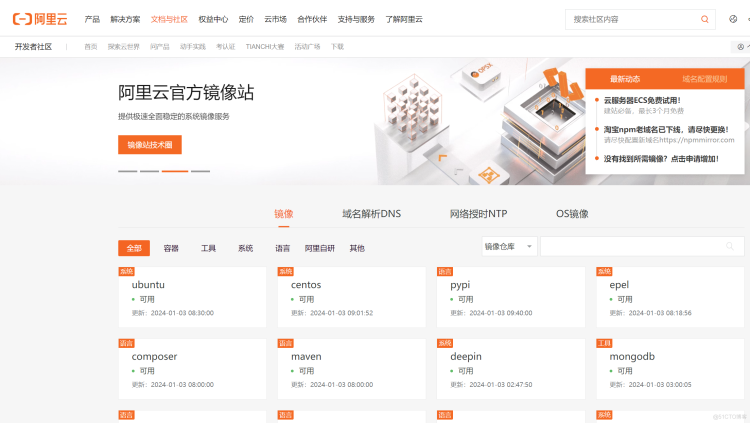Click the 语言 tag on the pypi card

(445, 271)
